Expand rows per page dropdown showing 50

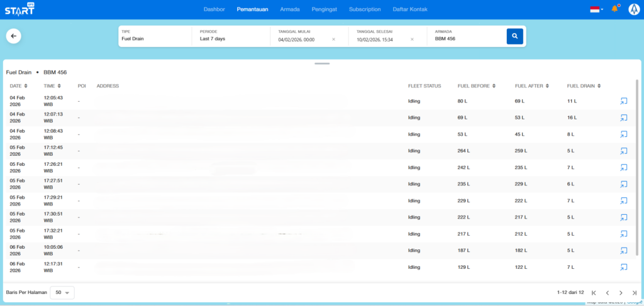pos(62,293)
